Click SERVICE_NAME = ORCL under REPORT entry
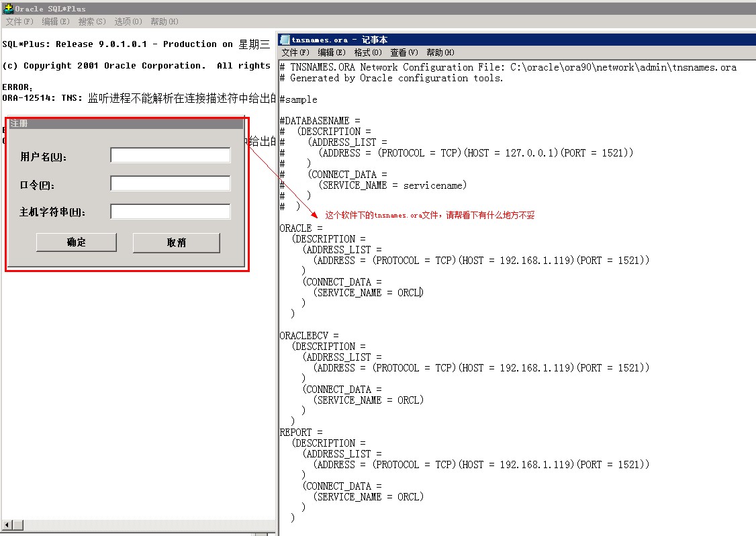Viewport: 756px width, 536px height. [x=369, y=497]
